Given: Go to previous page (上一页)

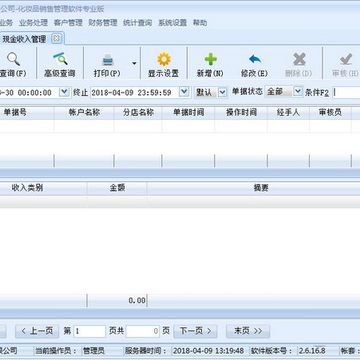Looking at the screenshot, I should (x=37, y=331).
